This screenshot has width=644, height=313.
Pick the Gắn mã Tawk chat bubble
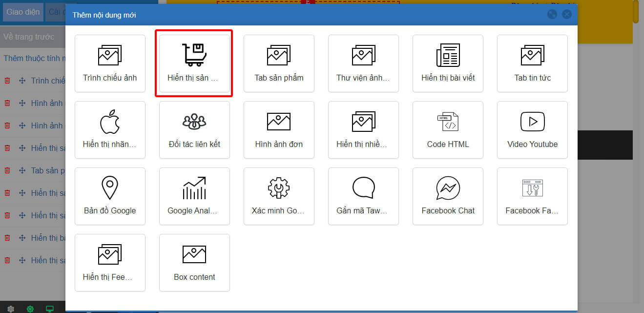pyautogui.click(x=363, y=188)
